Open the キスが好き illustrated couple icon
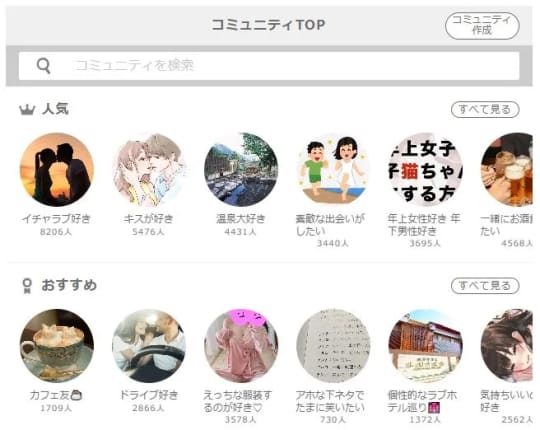The height and width of the screenshot is (430, 540). (x=149, y=169)
